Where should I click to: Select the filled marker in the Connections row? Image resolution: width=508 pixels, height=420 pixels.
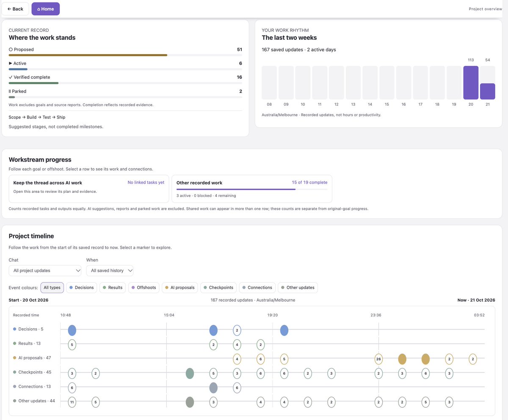(x=213, y=388)
